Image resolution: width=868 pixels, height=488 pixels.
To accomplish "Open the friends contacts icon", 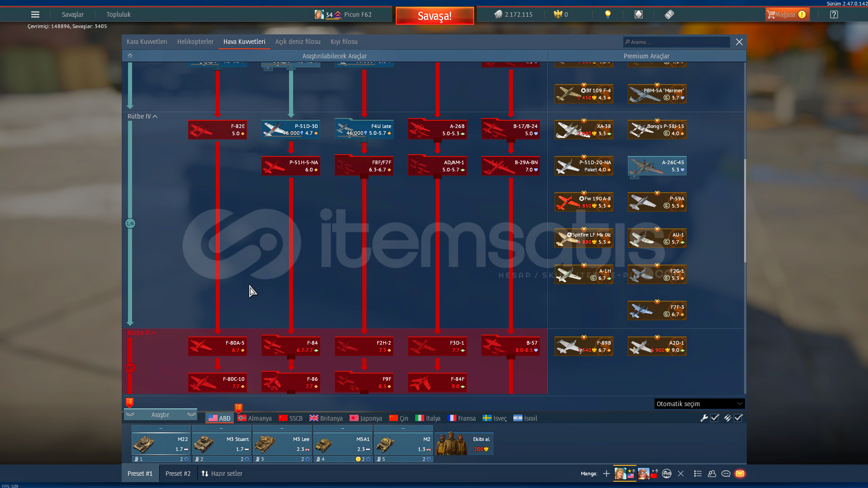I will click(712, 474).
